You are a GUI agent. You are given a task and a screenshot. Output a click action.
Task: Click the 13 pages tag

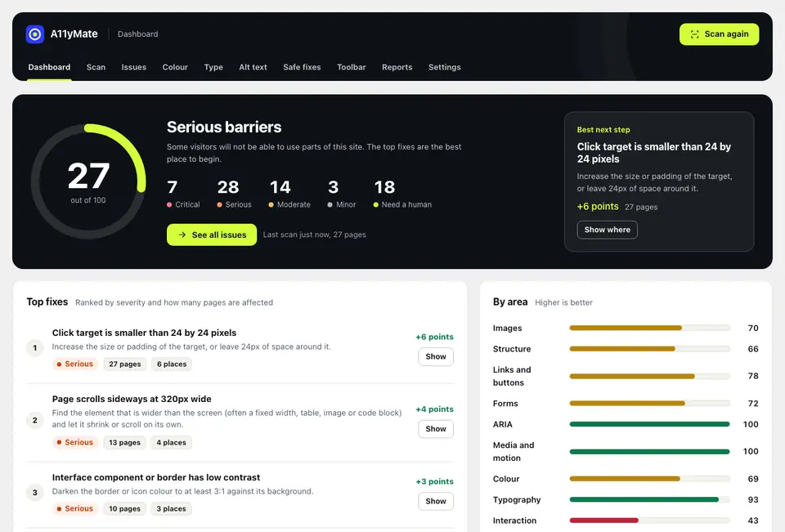pos(124,442)
